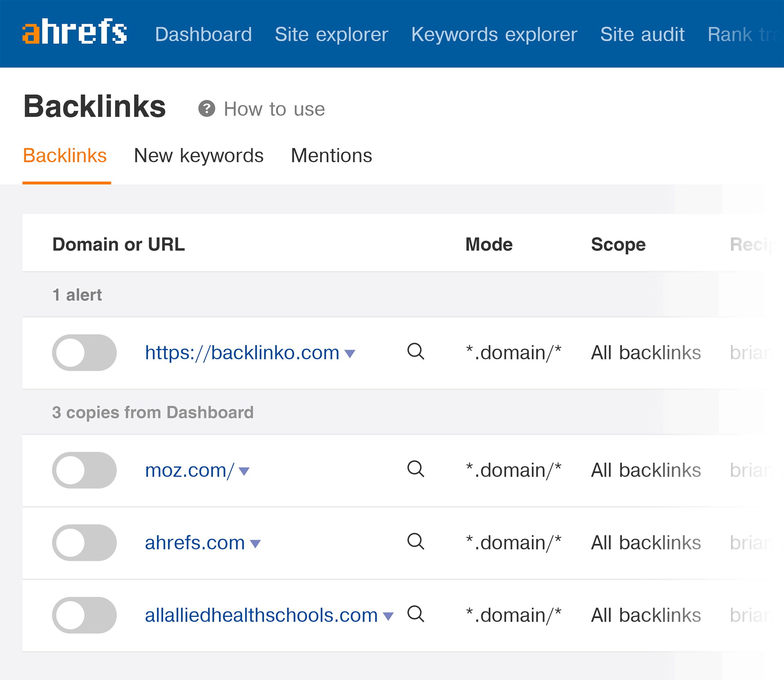Click *.domain/* mode in moz.com/ row
Viewport: 784px width, 680px height.
click(x=514, y=470)
